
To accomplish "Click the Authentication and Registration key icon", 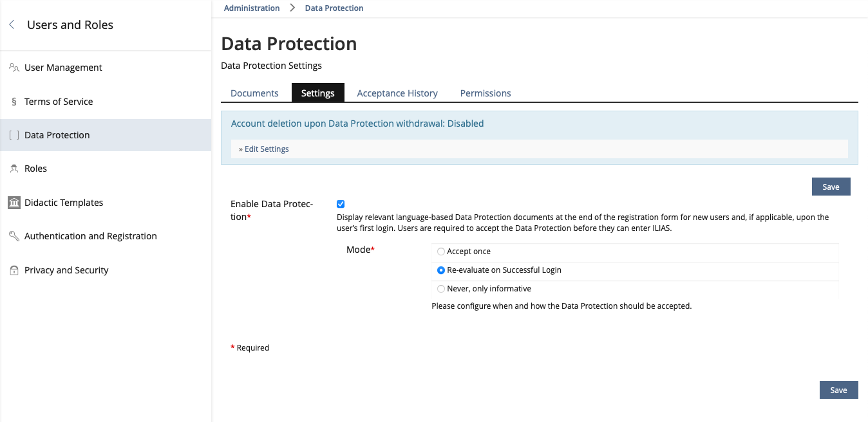I will (14, 236).
